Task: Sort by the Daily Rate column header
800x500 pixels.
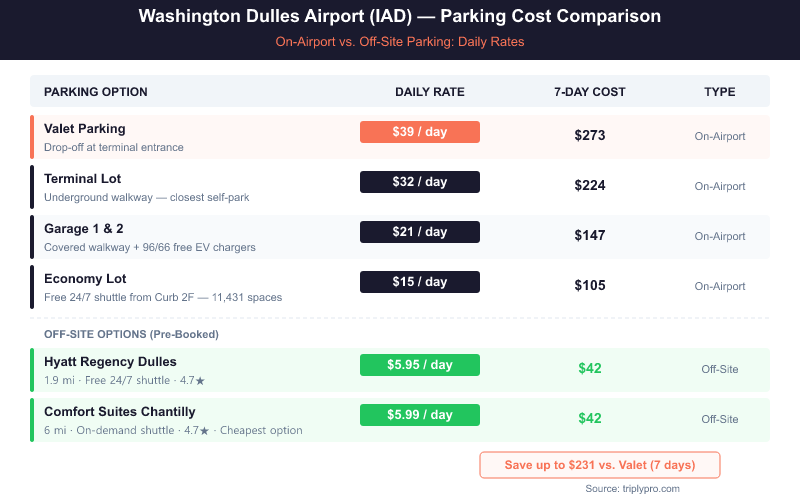Action: coord(430,92)
